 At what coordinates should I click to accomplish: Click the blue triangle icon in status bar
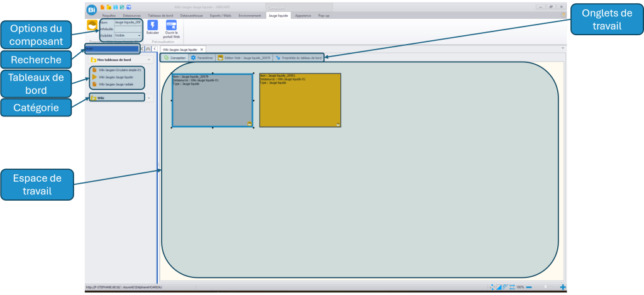tap(499, 287)
